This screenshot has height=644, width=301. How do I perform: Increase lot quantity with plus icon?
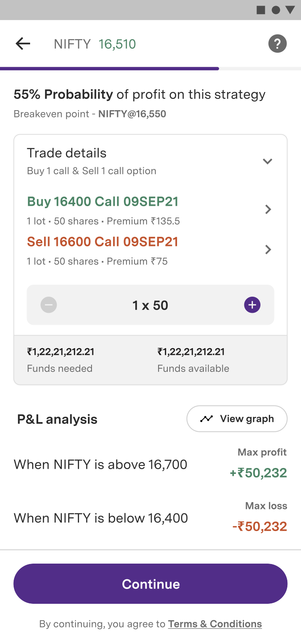coord(252,305)
